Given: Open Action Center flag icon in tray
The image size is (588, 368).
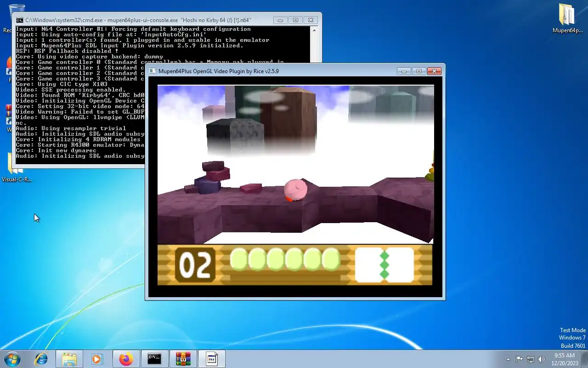Looking at the screenshot, I should coord(519,359).
